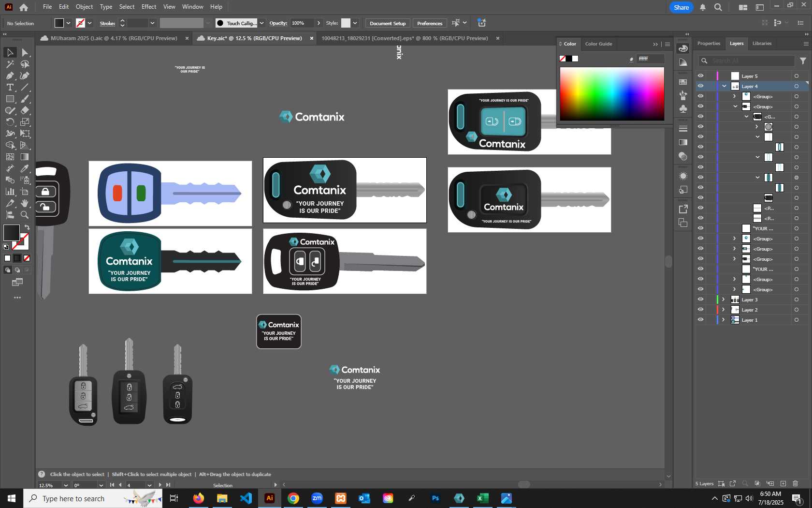Screen dimensions: 812x508
Task: Hide Layer 4 visibility eye
Action: pyautogui.click(x=700, y=86)
